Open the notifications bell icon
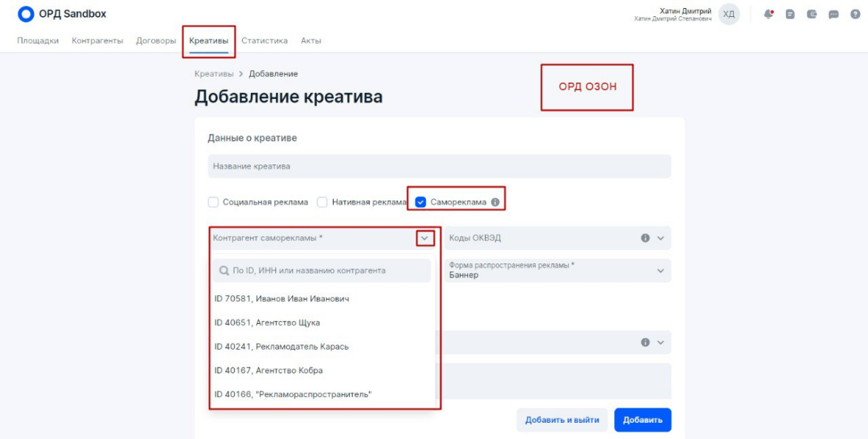The height and width of the screenshot is (439, 868). (x=768, y=15)
